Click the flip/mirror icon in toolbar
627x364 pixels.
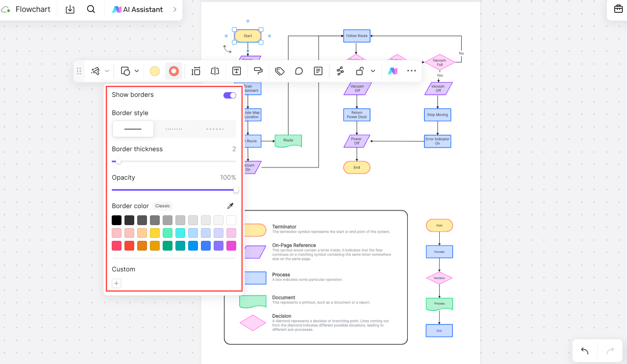click(x=215, y=71)
